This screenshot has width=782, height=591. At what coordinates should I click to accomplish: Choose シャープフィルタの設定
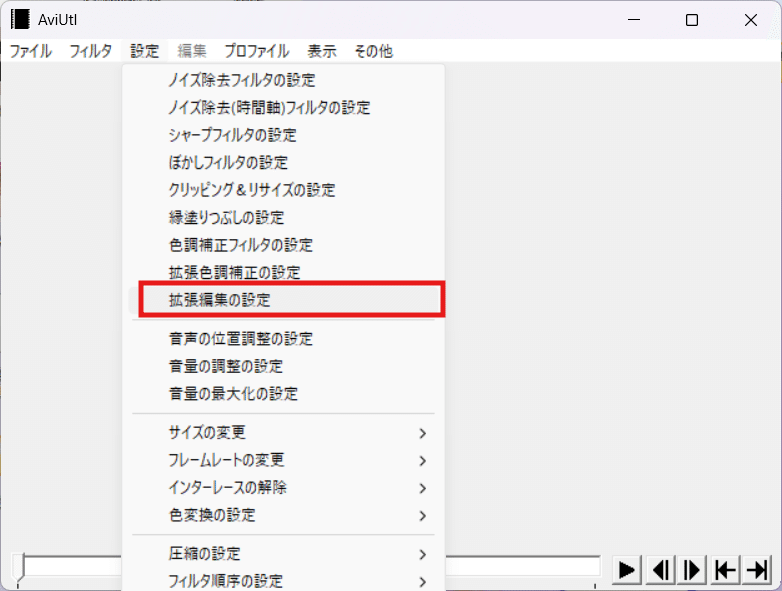click(283, 135)
